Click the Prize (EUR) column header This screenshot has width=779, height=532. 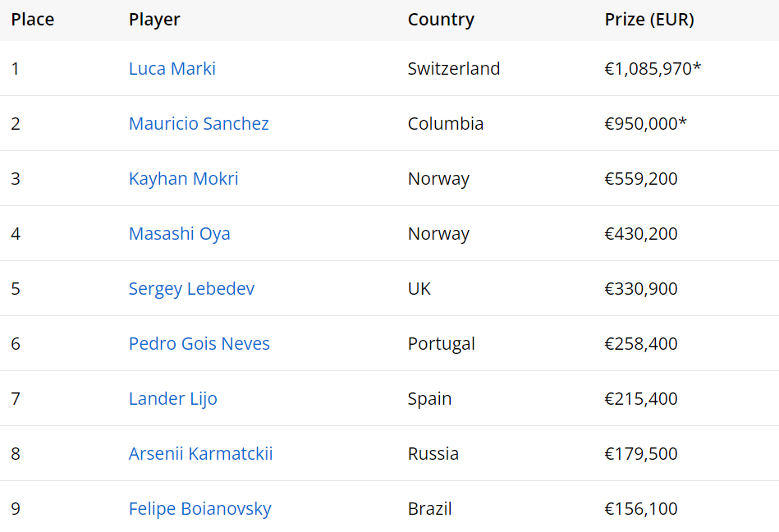pos(649,20)
